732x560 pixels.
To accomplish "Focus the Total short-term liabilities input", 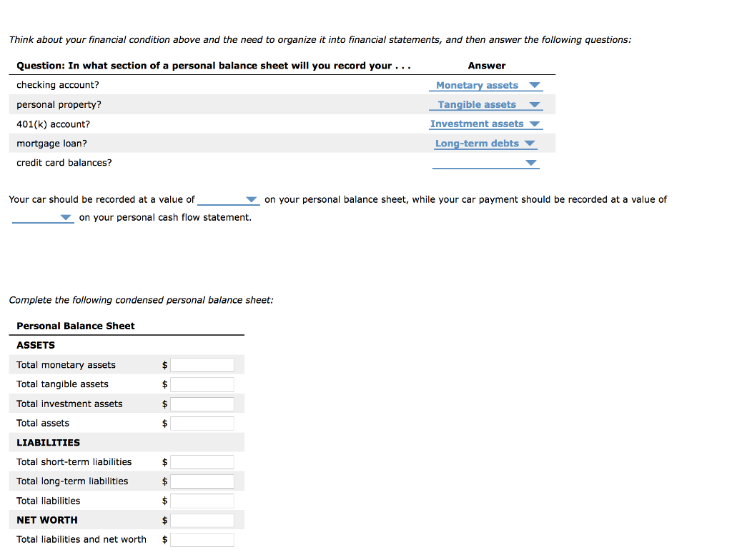I will pyautogui.click(x=202, y=462).
